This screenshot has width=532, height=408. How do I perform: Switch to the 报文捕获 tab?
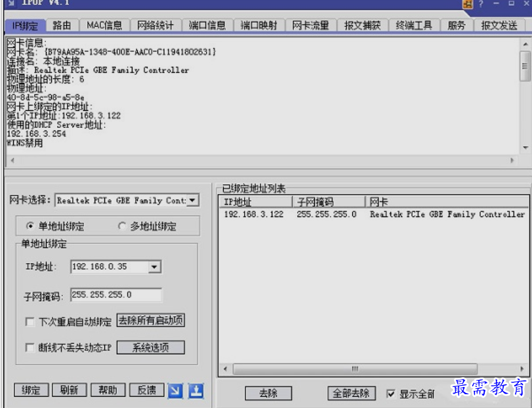pos(362,26)
